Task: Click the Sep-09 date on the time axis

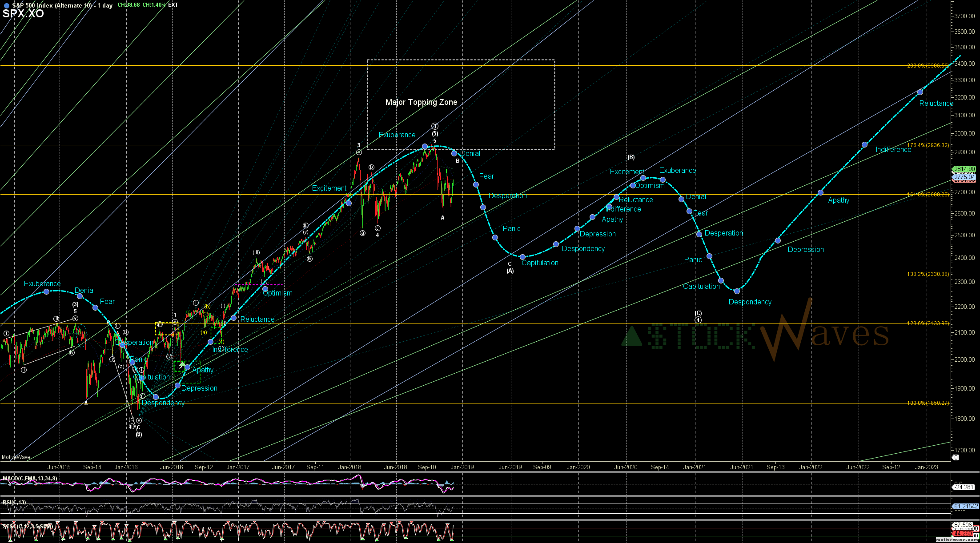Action: pos(542,467)
